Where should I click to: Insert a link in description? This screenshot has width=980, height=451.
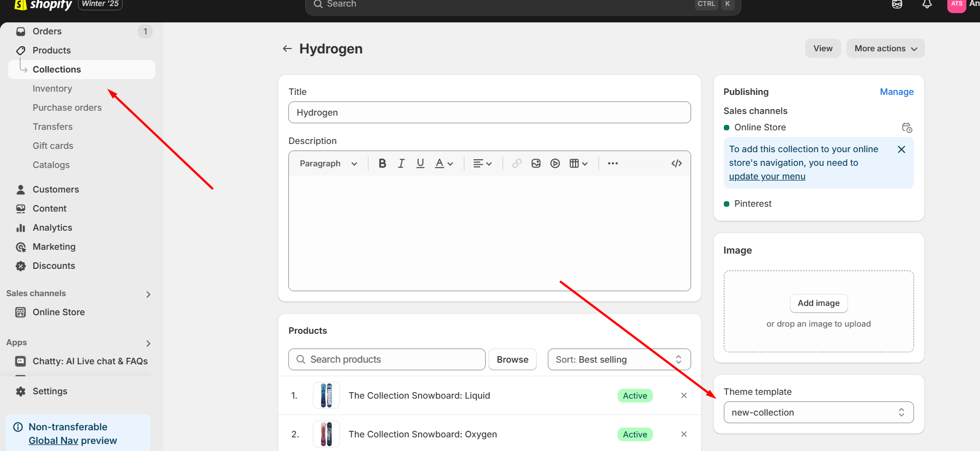pos(517,163)
